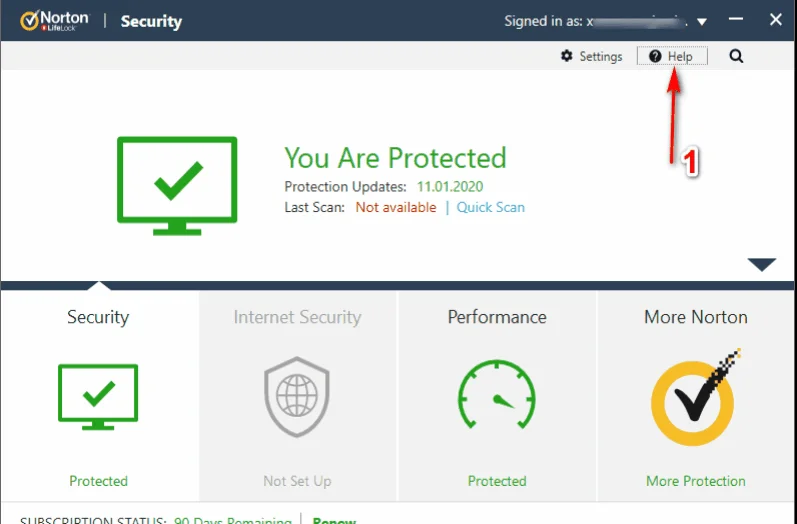Select the Security tab
797x524 pixels.
pyautogui.click(x=98, y=317)
